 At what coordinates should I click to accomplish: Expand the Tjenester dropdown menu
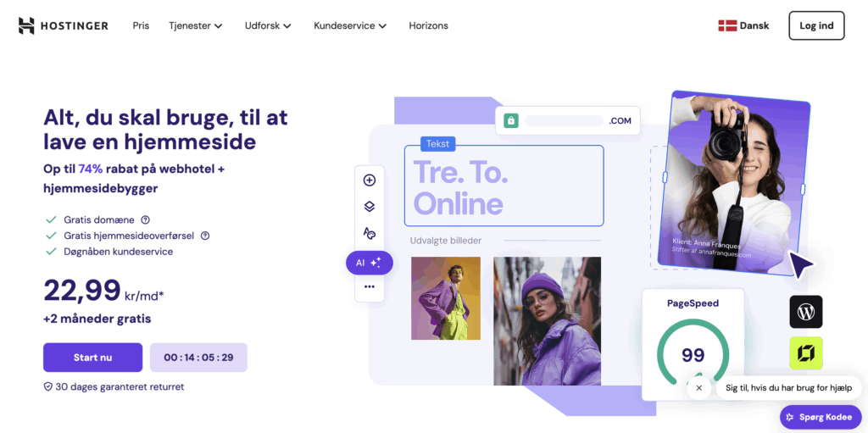coord(196,25)
